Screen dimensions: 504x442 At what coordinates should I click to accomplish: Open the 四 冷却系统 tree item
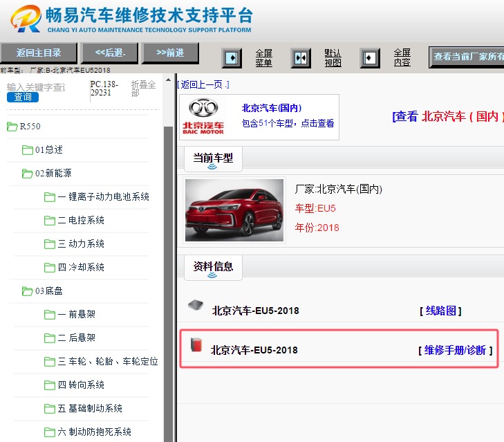pos(81,267)
